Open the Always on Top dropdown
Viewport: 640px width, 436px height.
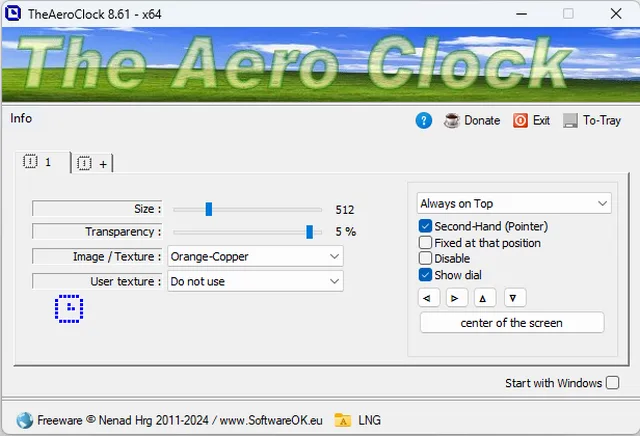pos(514,203)
